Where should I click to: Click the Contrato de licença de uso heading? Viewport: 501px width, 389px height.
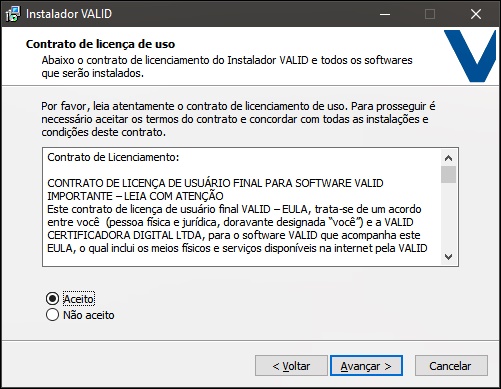100,44
